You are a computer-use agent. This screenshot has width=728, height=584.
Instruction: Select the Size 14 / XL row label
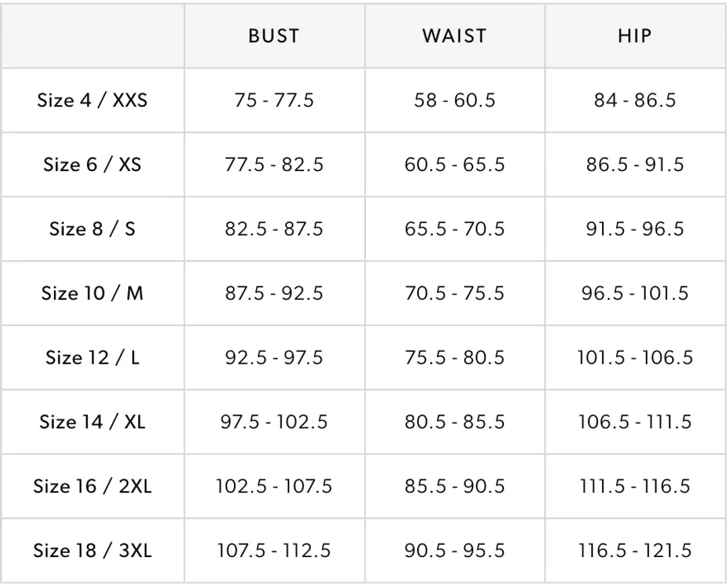click(x=92, y=422)
